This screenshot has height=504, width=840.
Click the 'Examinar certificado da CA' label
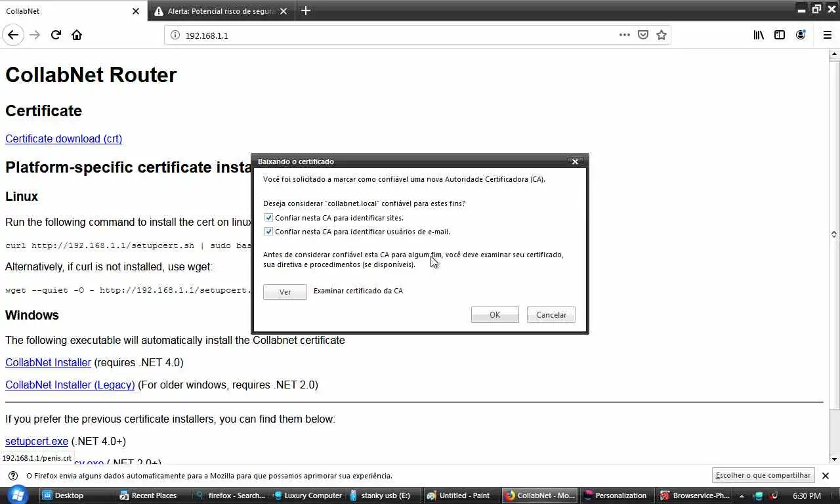pyautogui.click(x=358, y=291)
